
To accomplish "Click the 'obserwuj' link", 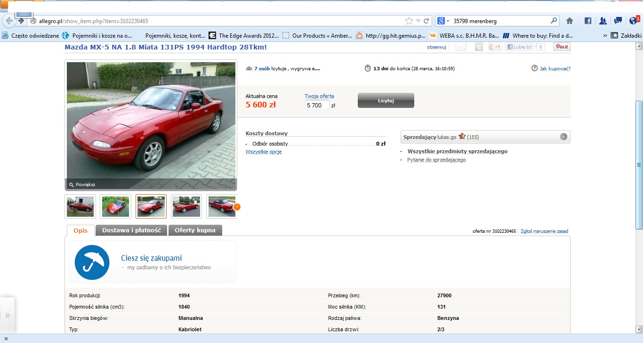I will (436, 47).
